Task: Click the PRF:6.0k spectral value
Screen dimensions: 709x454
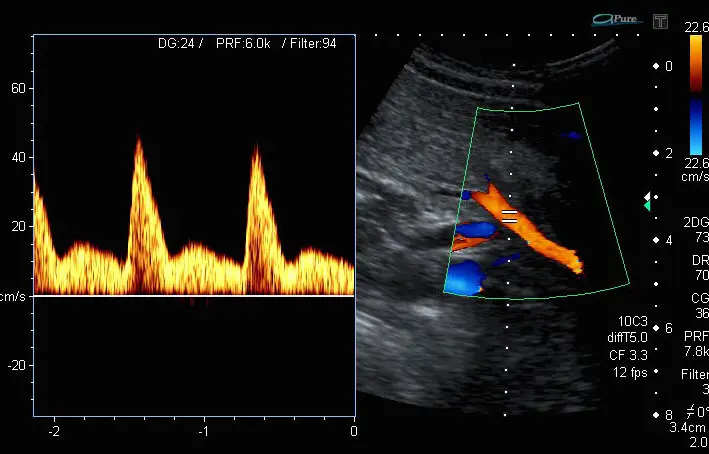Action: pos(243,43)
